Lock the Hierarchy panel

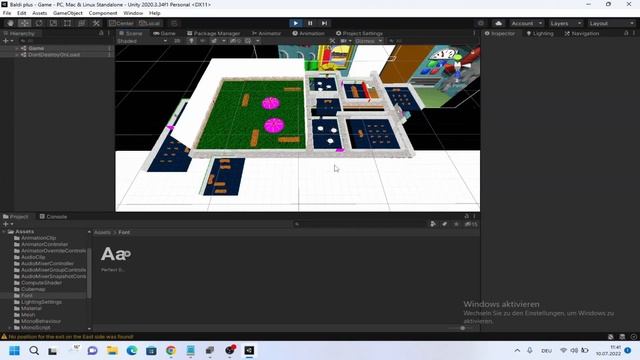(101, 33)
